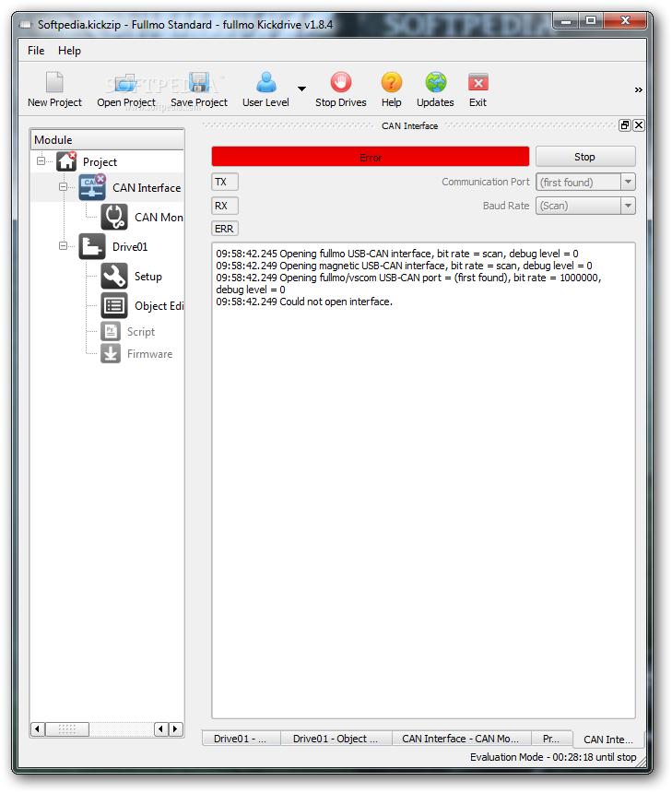This screenshot has width=672, height=793.
Task: Click the Module column header
Action: tap(107, 139)
